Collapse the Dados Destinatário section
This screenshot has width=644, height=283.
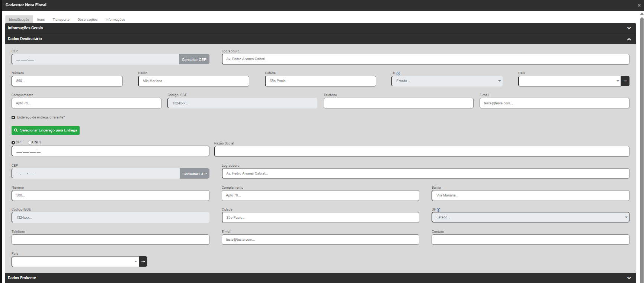coord(629,39)
